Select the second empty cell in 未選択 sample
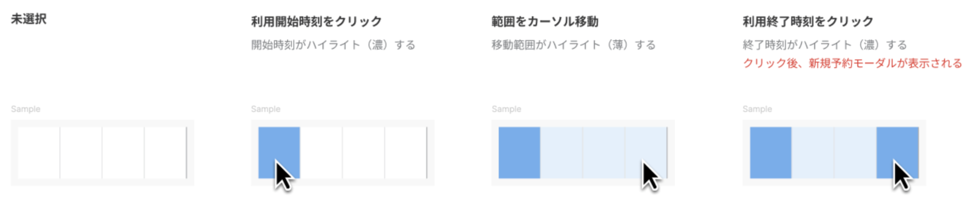The width and height of the screenshot is (980, 206). click(81, 153)
